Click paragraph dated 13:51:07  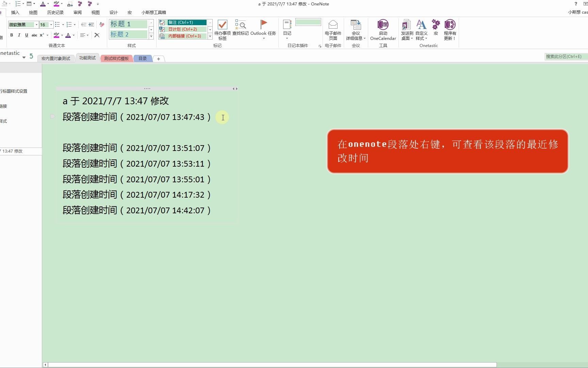pyautogui.click(x=137, y=148)
